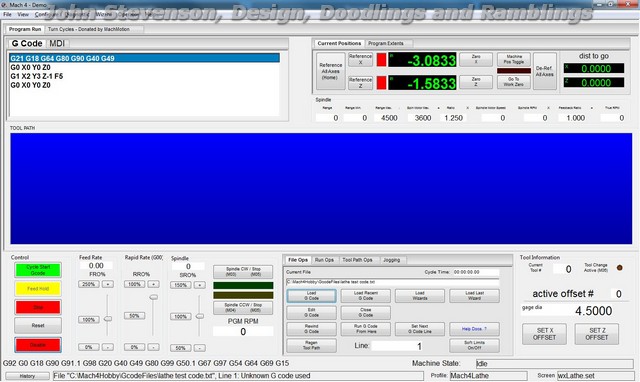Viewport: 640px width, 382px height.
Task: Click Run G Code From Here
Action: click(x=366, y=329)
